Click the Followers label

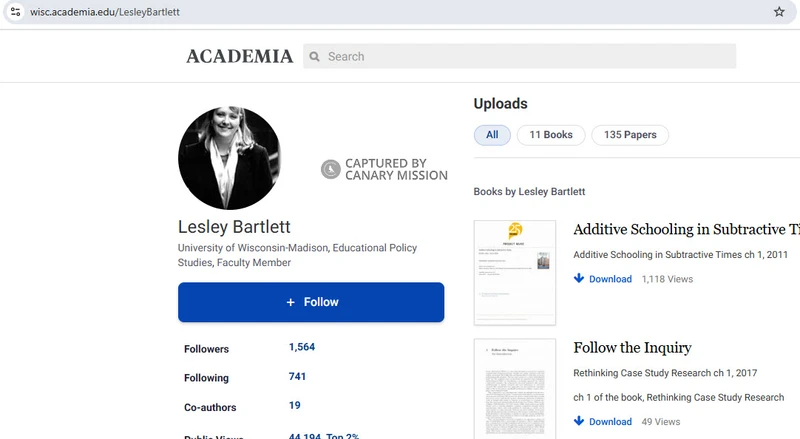(206, 349)
